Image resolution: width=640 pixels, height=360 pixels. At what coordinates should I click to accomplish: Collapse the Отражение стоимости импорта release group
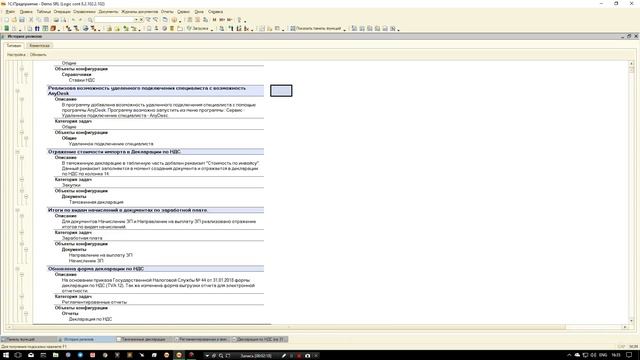click(x=17, y=152)
